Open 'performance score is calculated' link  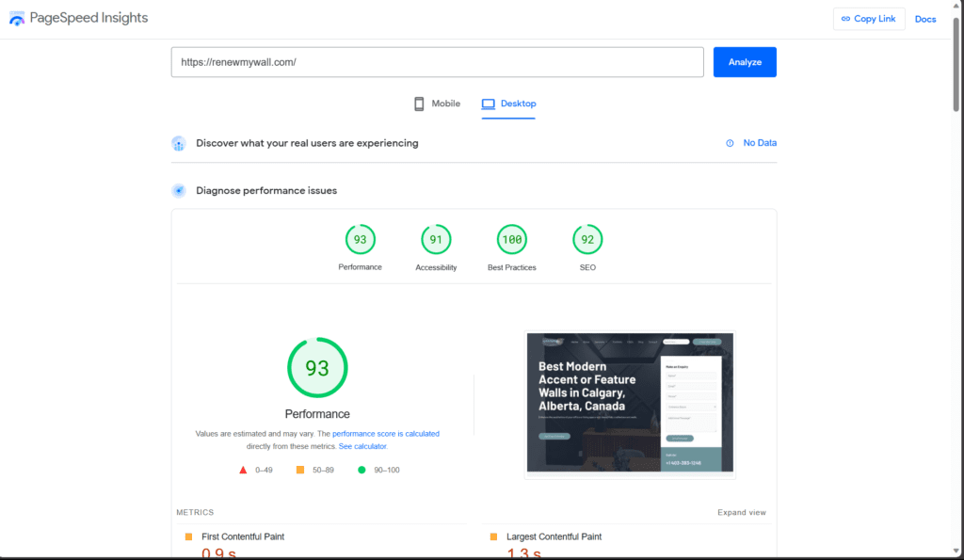[x=385, y=433]
